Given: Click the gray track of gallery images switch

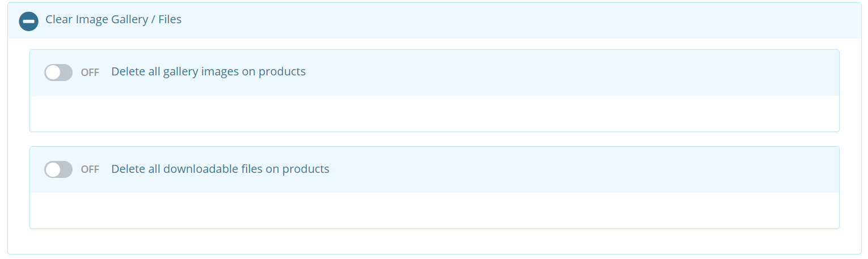Looking at the screenshot, I should click(x=66, y=73).
